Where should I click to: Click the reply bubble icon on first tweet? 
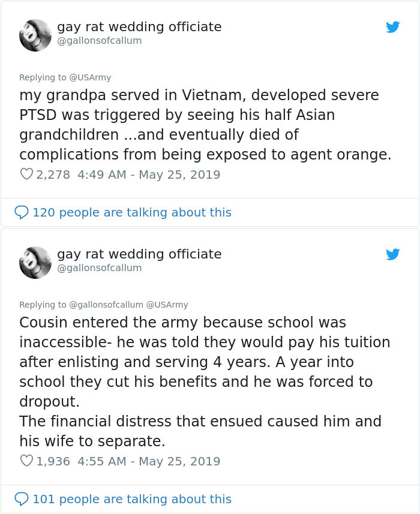click(x=22, y=212)
